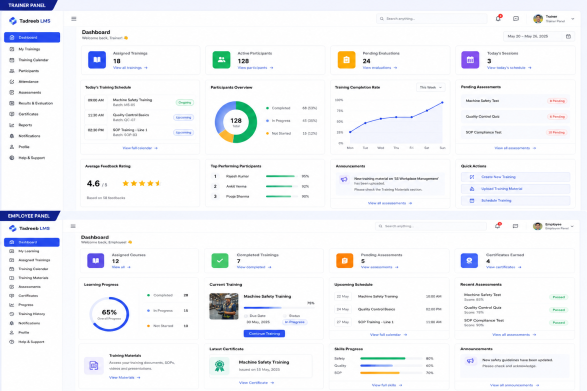Click Upload Training Material quick action
The width and height of the screenshot is (587, 391).
(x=515, y=189)
